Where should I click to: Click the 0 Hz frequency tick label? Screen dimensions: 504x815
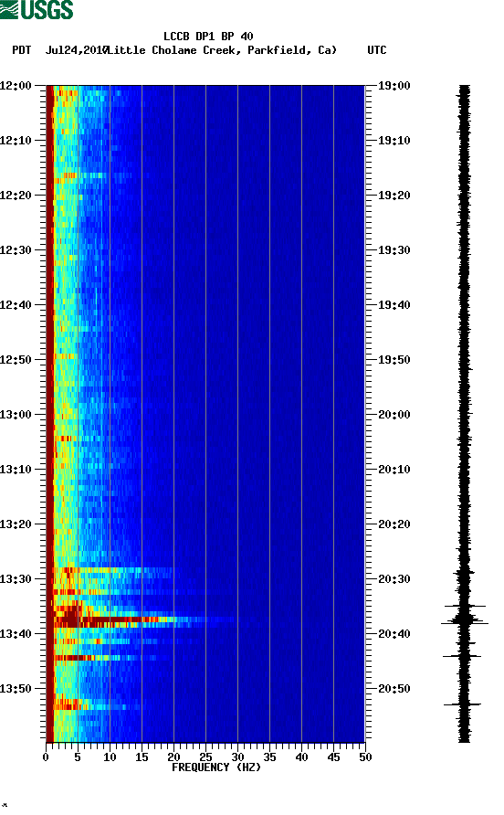click(47, 757)
